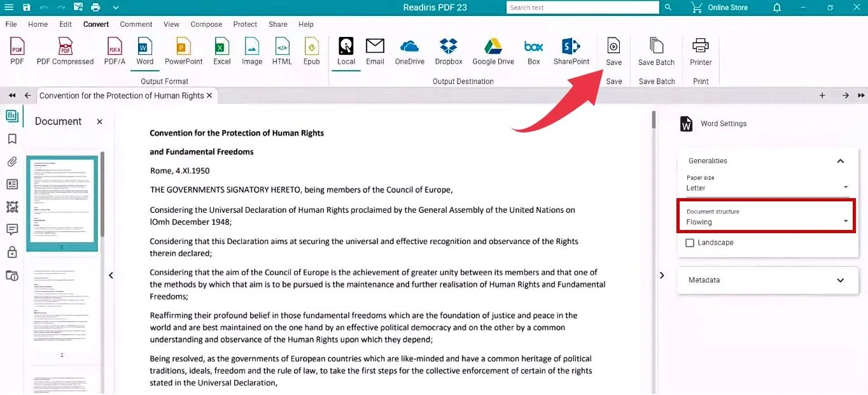The image size is (868, 395).
Task: Open the Comment tab
Action: 136,24
